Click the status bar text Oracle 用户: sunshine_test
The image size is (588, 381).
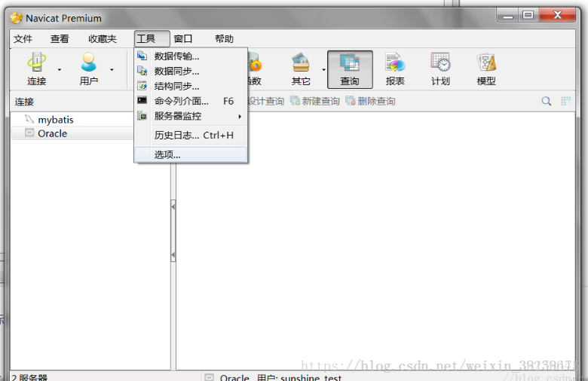coord(281,378)
